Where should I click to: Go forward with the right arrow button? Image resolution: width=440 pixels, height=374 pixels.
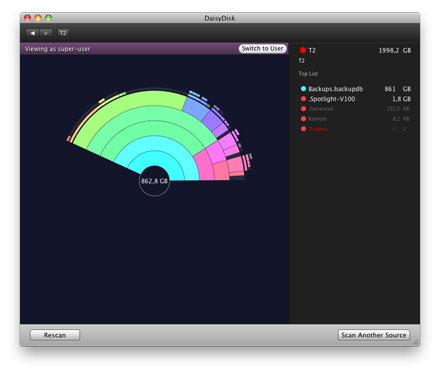(46, 33)
